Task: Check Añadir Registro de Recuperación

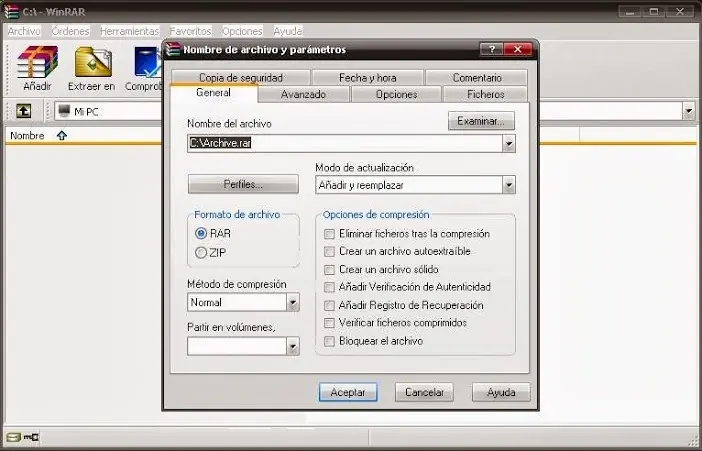Action: click(x=330, y=305)
